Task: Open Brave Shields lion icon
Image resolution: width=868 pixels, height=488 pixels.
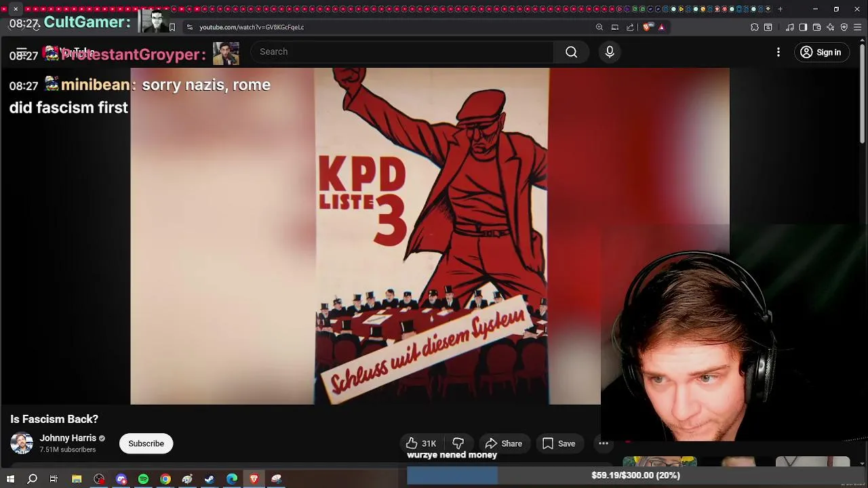Action: pyautogui.click(x=647, y=27)
